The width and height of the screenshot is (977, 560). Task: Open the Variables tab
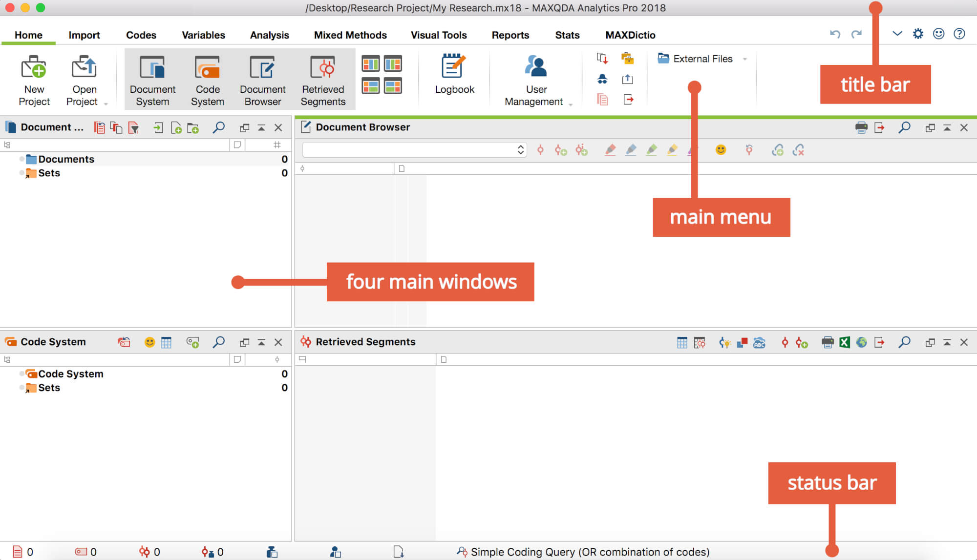click(203, 35)
